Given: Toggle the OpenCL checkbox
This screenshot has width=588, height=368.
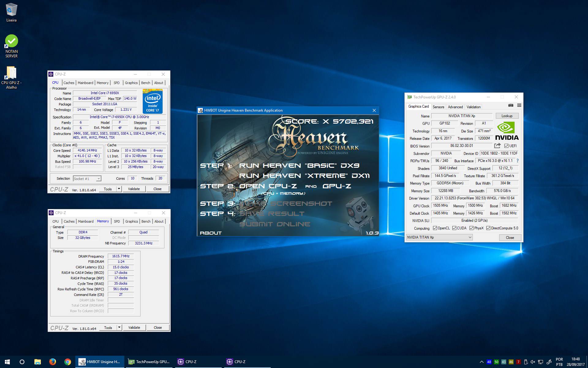Looking at the screenshot, I should pos(435,228).
